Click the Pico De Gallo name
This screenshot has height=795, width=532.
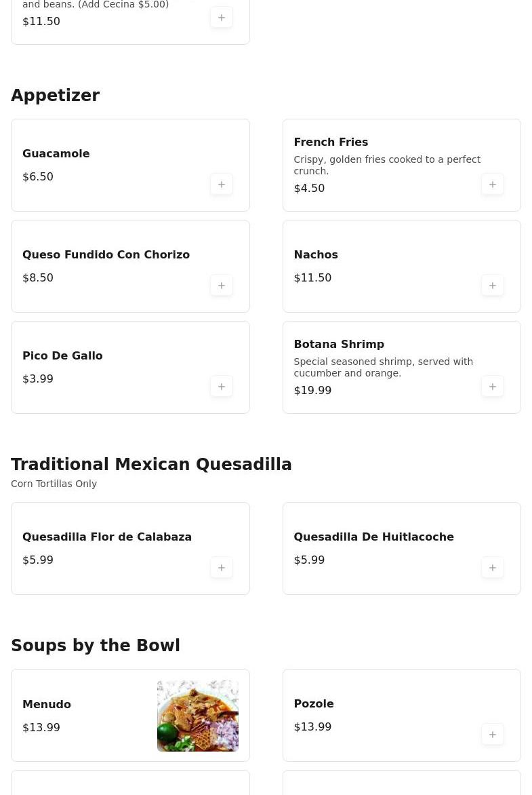(62, 356)
